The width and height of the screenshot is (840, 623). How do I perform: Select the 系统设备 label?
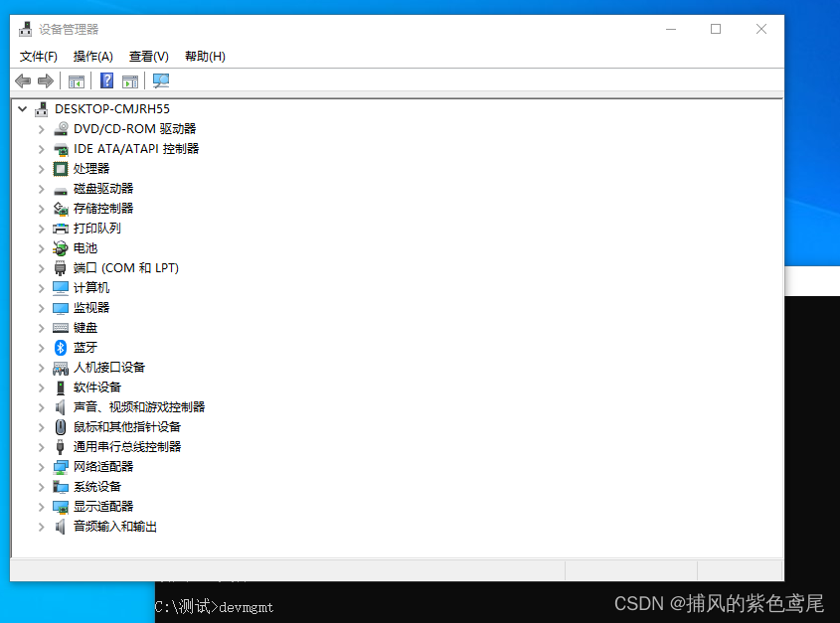tap(97, 487)
